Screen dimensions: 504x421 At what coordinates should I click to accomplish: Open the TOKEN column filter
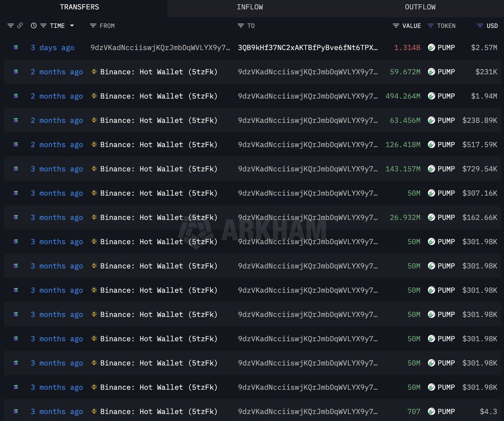pyautogui.click(x=430, y=26)
